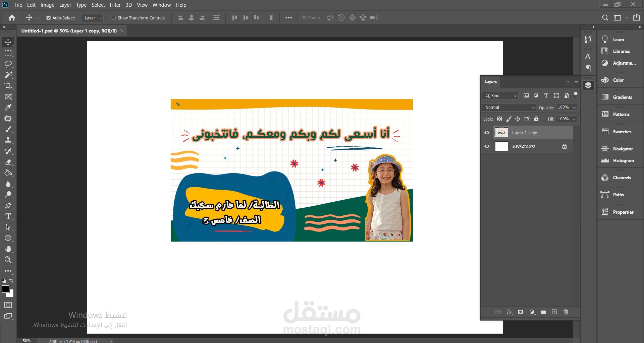Screen dimensions: 644x343
Task: Hide the Layer 1 copy layer
Action: [x=487, y=133]
